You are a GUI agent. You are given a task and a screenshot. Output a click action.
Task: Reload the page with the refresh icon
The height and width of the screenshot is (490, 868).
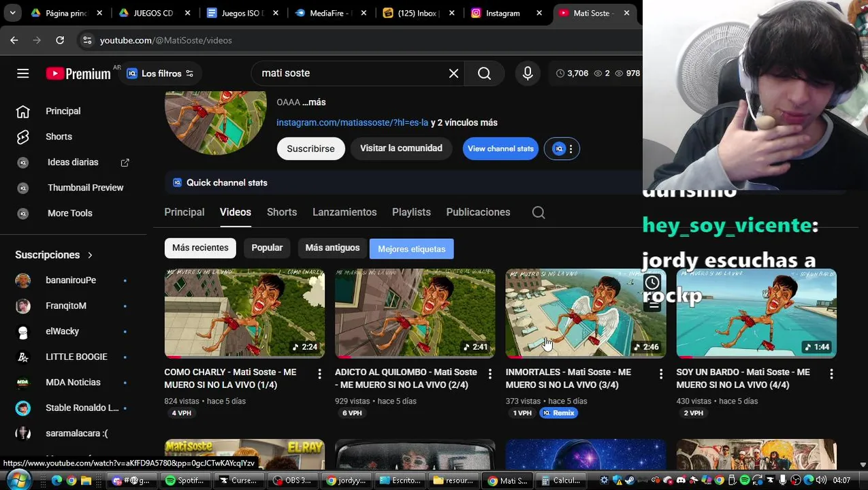(x=60, y=40)
